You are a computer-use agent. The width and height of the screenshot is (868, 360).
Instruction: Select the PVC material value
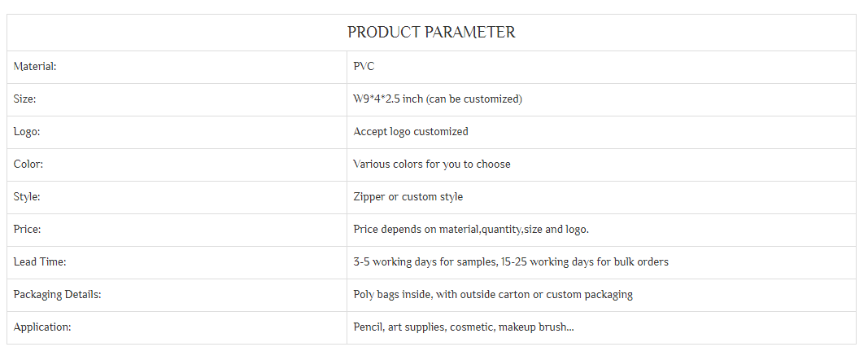click(x=364, y=67)
